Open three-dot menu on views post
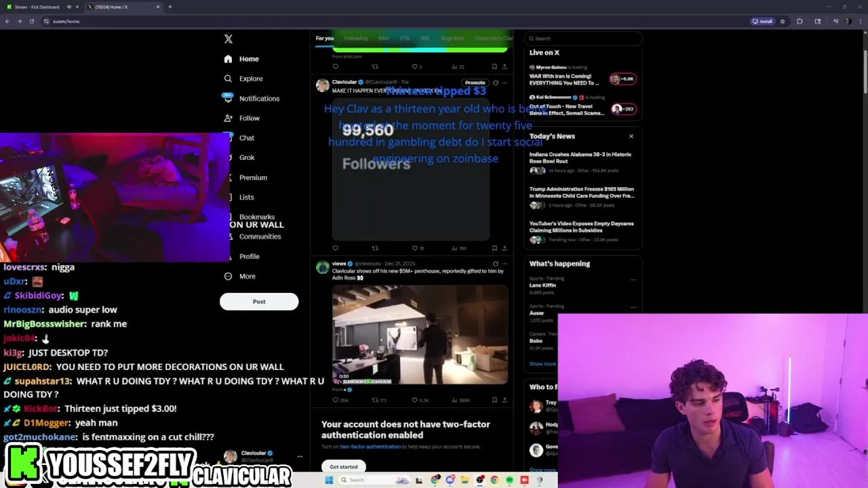Viewport: 868px width, 488px height. [x=504, y=264]
